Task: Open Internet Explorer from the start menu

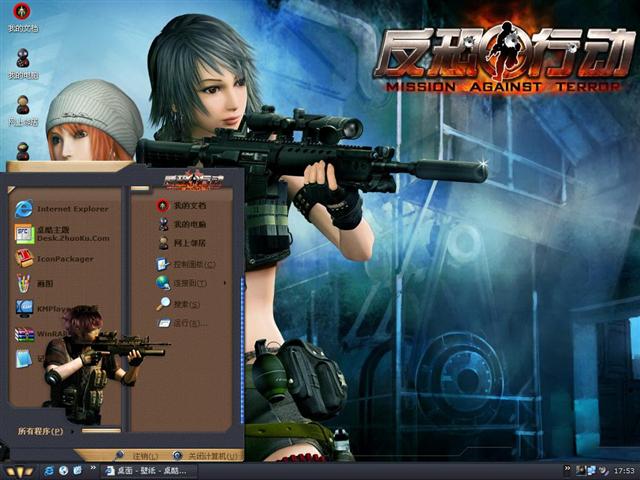Action: pyautogui.click(x=61, y=209)
